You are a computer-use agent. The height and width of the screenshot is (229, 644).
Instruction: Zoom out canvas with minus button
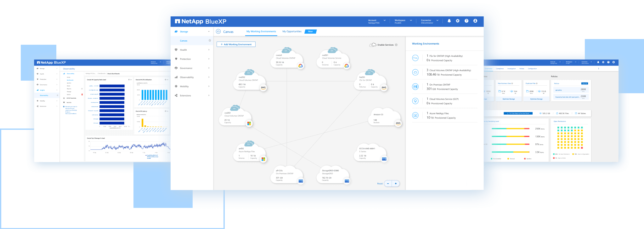point(388,183)
